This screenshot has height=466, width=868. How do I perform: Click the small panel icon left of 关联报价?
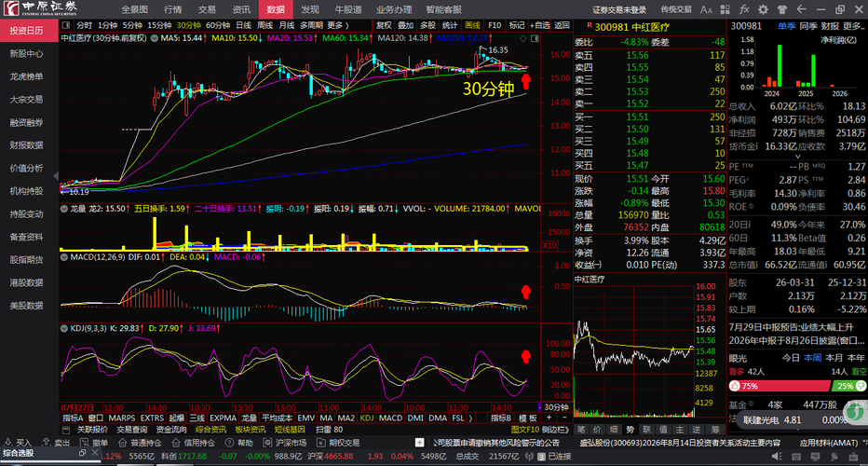tap(66, 430)
